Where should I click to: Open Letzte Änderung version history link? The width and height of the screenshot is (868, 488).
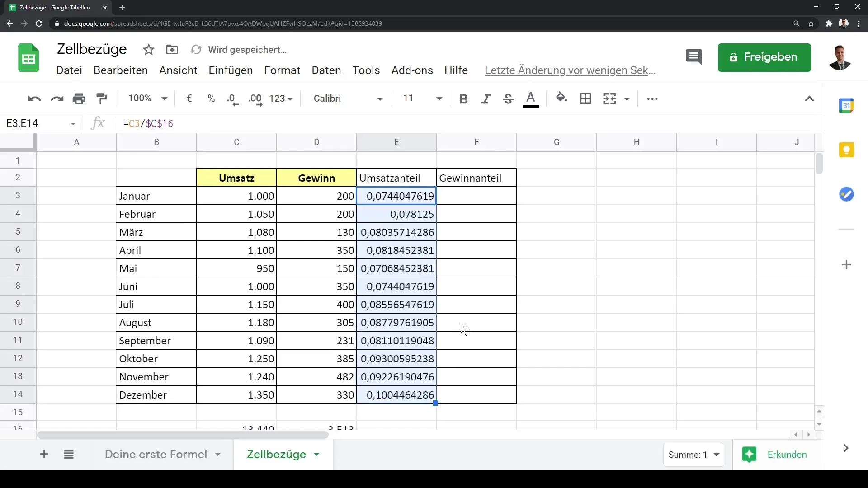click(x=570, y=70)
